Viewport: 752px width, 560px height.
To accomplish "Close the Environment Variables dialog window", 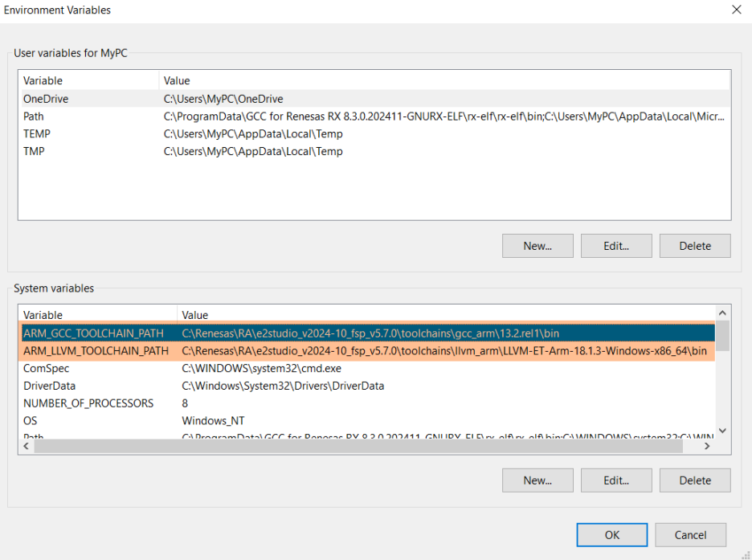I will 736,10.
